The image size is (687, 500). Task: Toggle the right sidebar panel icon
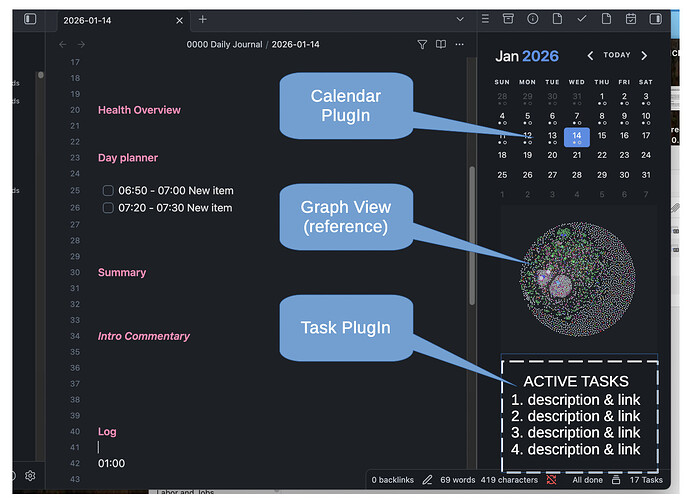656,19
